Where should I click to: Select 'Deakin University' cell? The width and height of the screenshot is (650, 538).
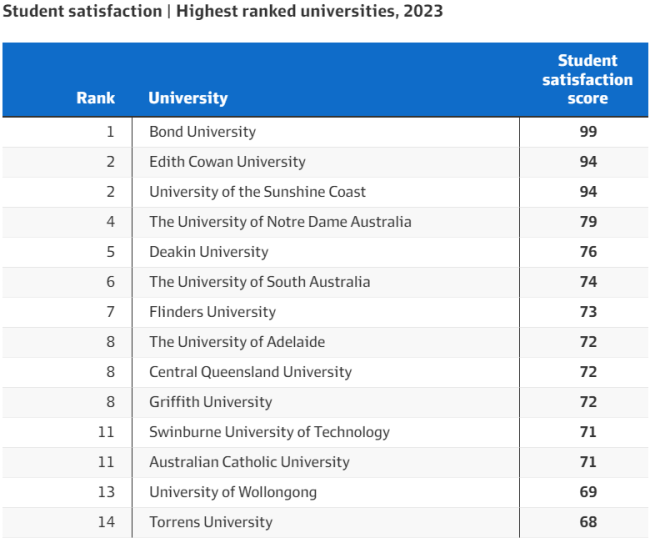[x=209, y=252]
